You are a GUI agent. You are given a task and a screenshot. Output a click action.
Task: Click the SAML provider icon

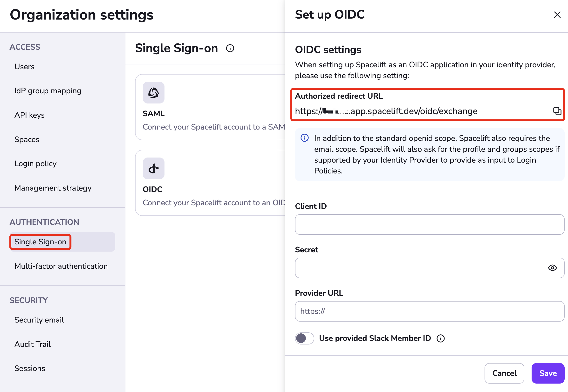(153, 93)
